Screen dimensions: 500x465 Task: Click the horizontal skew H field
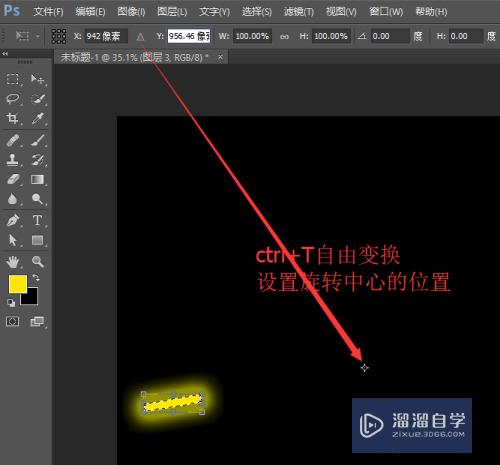point(466,36)
